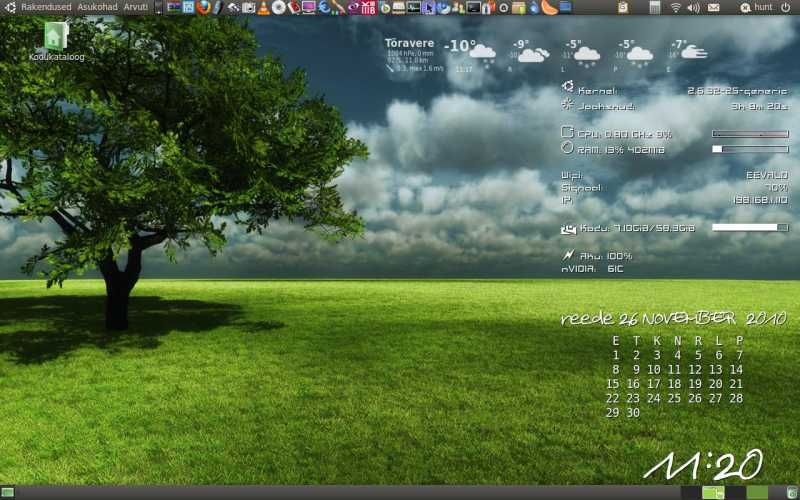This screenshot has width=800, height=500.
Task: Click the CPU usage bar
Action: click(750, 134)
